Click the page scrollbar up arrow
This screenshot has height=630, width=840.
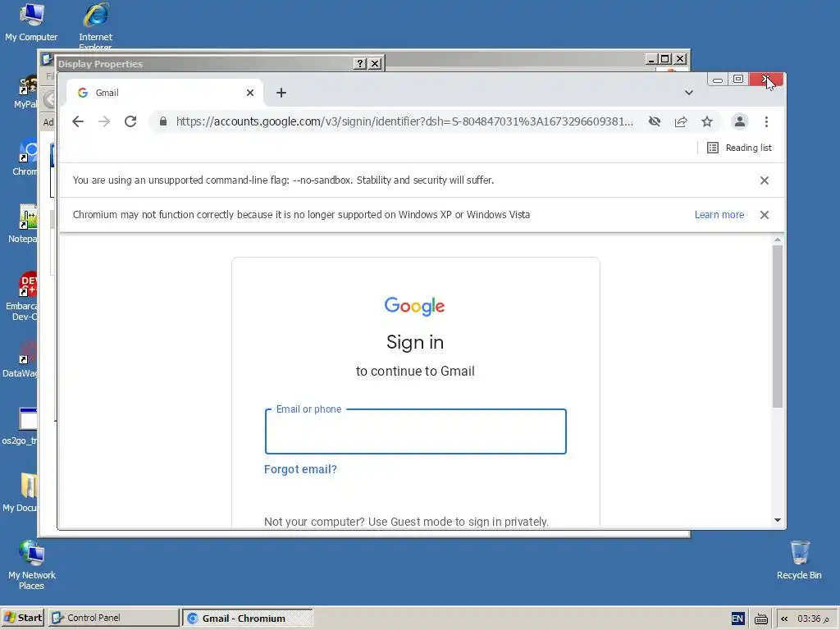pos(778,240)
